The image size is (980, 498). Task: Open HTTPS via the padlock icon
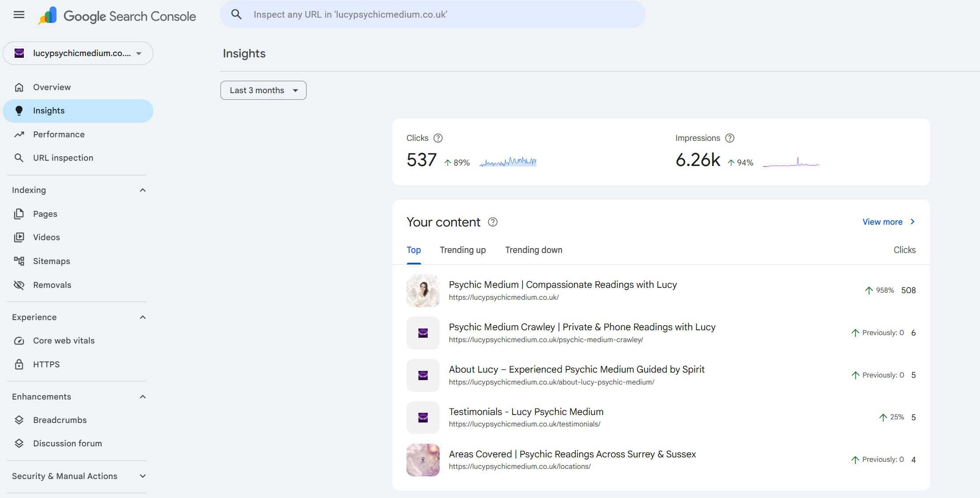[x=19, y=364]
